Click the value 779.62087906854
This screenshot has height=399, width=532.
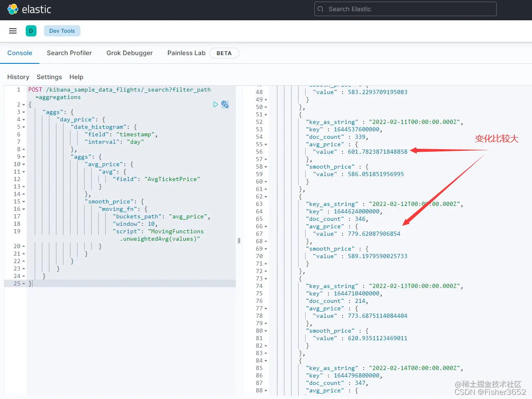click(x=374, y=234)
